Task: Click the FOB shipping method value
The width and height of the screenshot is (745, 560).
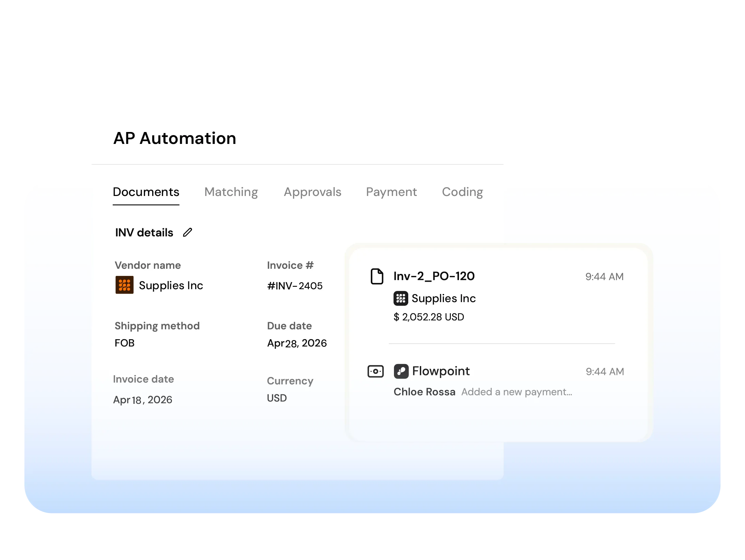Action: (x=125, y=343)
